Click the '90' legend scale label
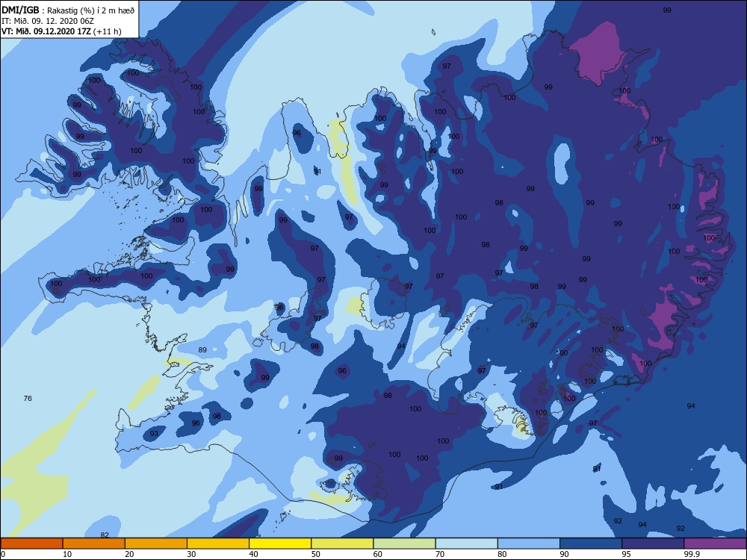Screen dimensions: 747x560 pyautogui.click(x=565, y=554)
